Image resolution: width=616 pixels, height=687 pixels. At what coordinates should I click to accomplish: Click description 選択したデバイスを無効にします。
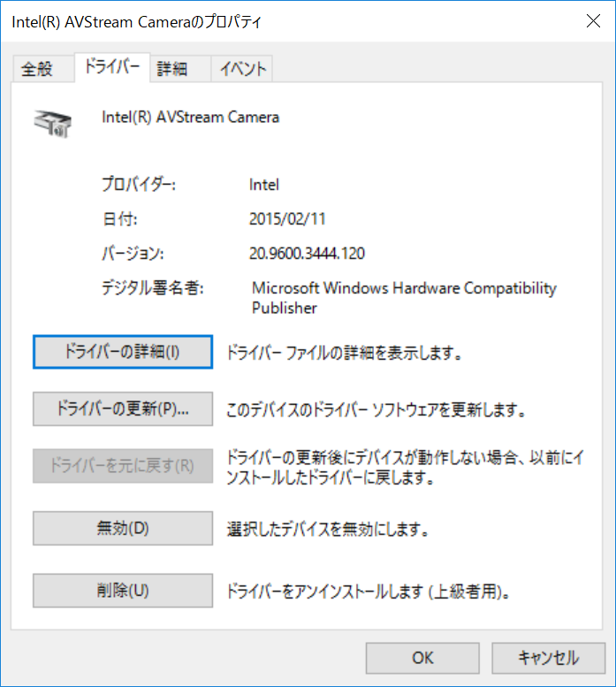pyautogui.click(x=328, y=530)
